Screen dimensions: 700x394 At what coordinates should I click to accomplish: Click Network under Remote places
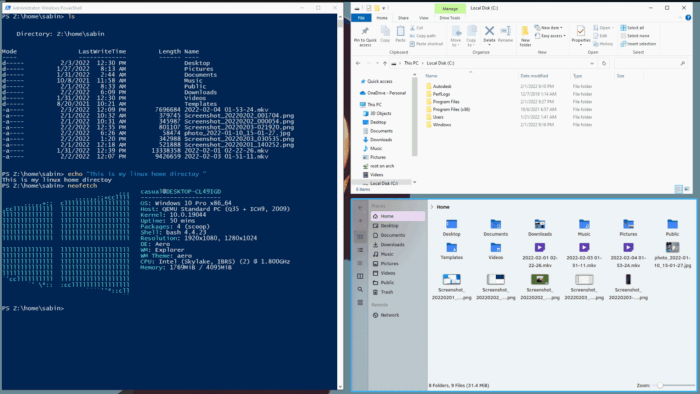coord(390,315)
